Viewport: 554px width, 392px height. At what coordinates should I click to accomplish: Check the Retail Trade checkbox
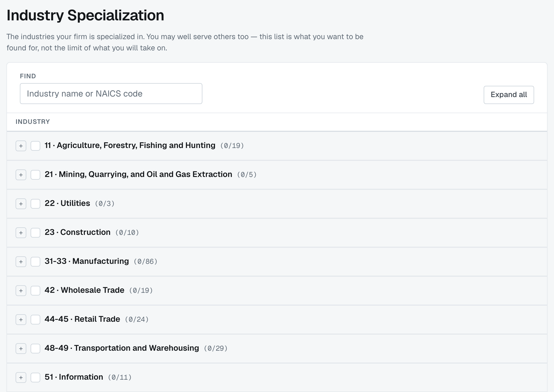coord(35,320)
